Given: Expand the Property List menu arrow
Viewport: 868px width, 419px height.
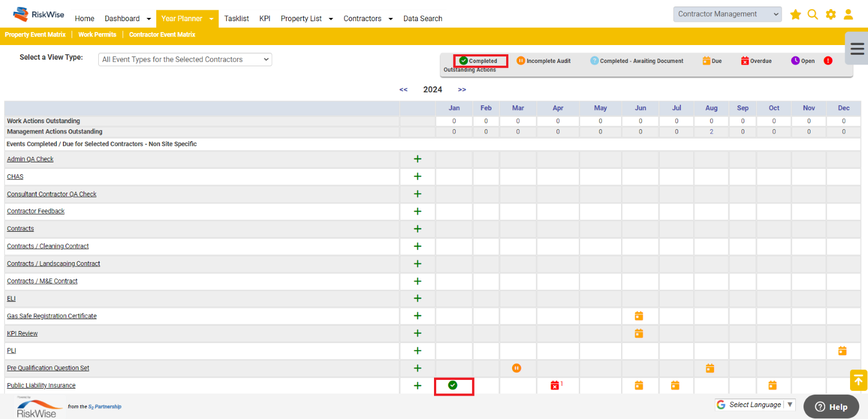Looking at the screenshot, I should [x=331, y=19].
